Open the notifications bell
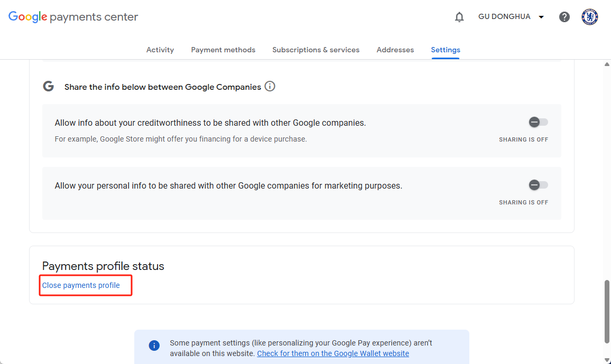The width and height of the screenshot is (611, 364). click(459, 17)
